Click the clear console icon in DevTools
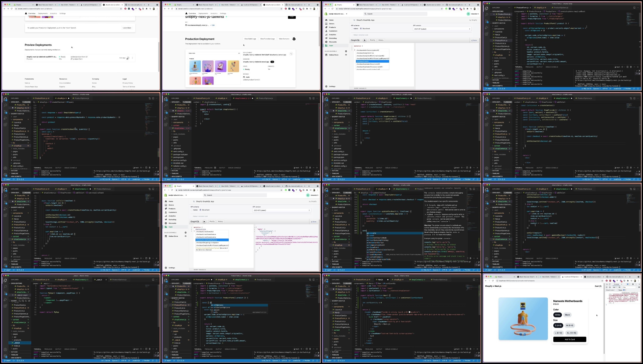Image resolution: width=643 pixels, height=364 pixels. coord(610,287)
